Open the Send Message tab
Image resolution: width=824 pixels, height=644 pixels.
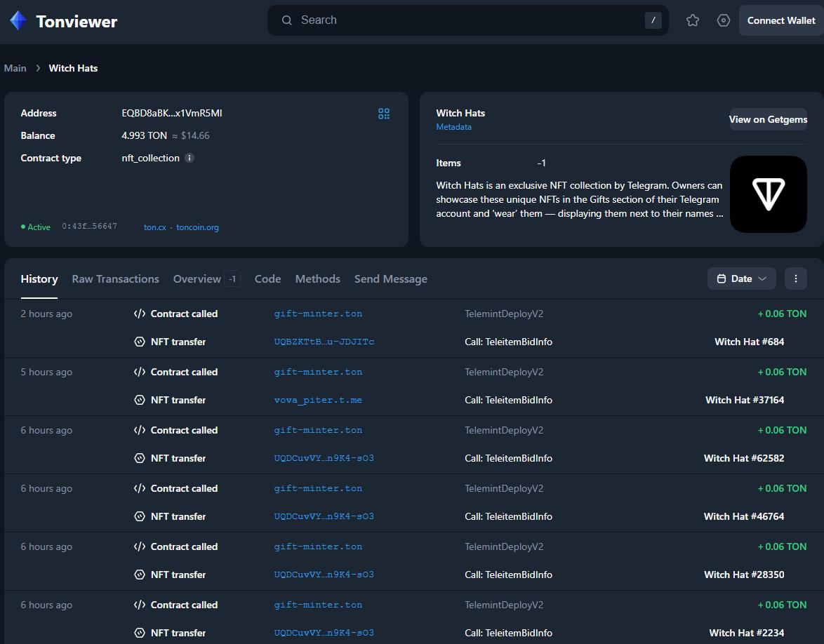(390, 279)
